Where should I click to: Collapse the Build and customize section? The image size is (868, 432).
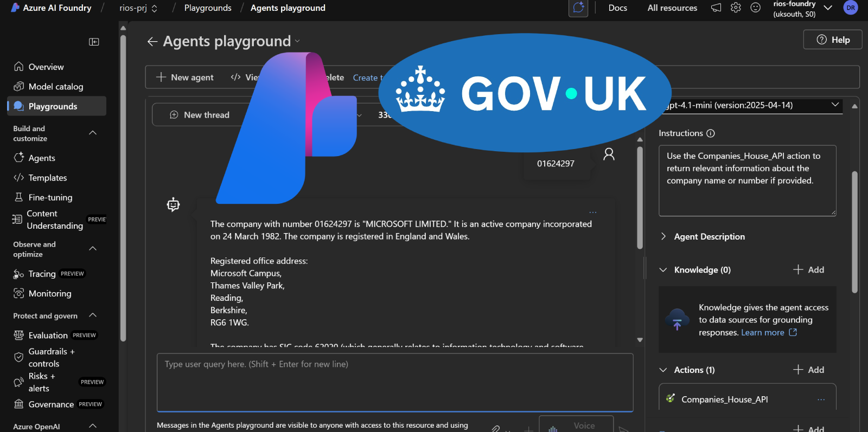tap(93, 133)
